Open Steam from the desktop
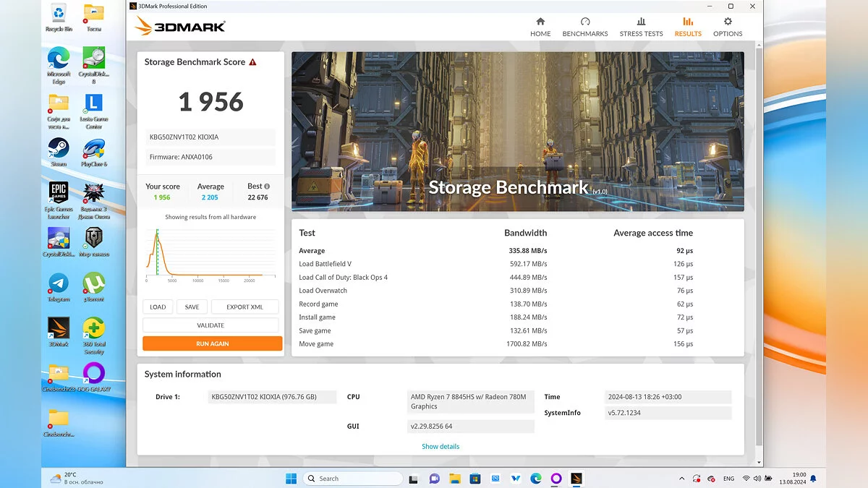Screen dimensions: 868x488 click(x=59, y=150)
